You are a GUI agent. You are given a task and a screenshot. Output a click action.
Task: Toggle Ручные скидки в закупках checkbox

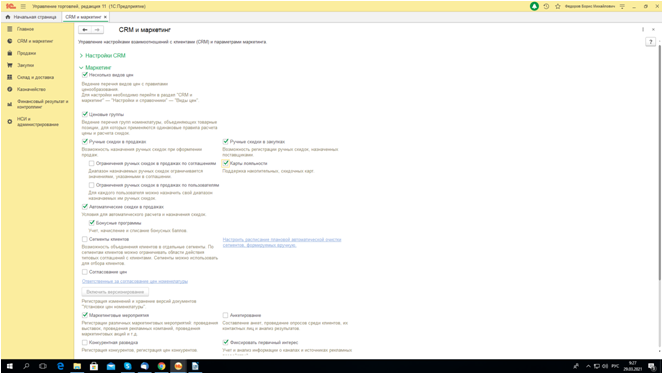[x=225, y=142]
